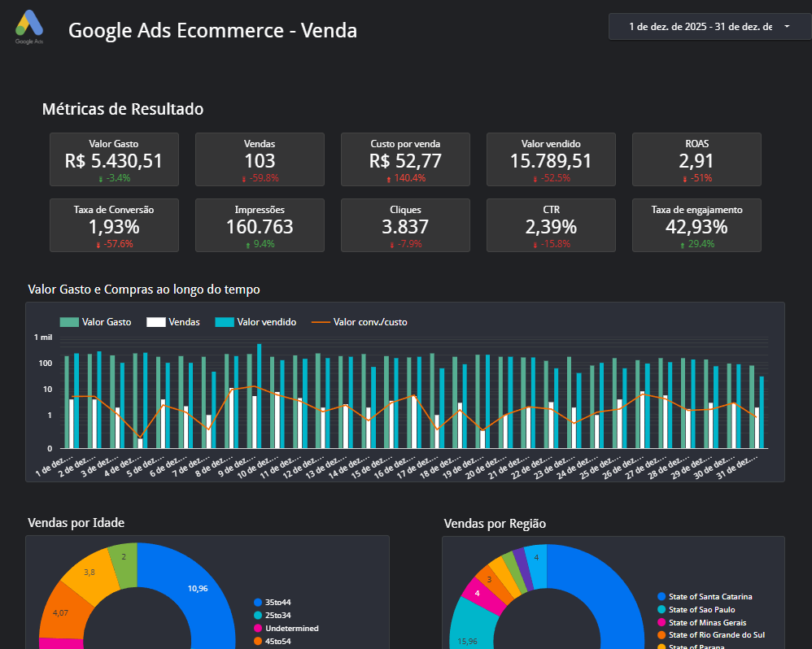Click the Métricas de Resultado heading
812x649 pixels.
123,109
